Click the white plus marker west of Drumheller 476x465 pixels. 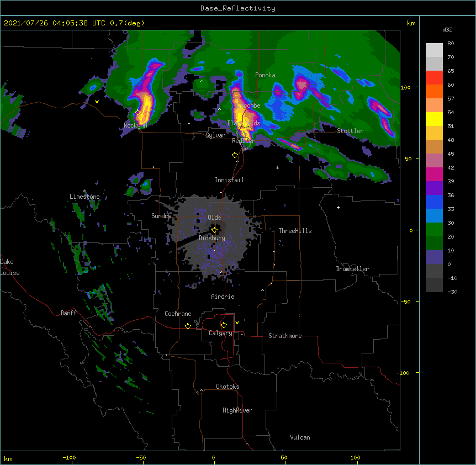point(338,207)
